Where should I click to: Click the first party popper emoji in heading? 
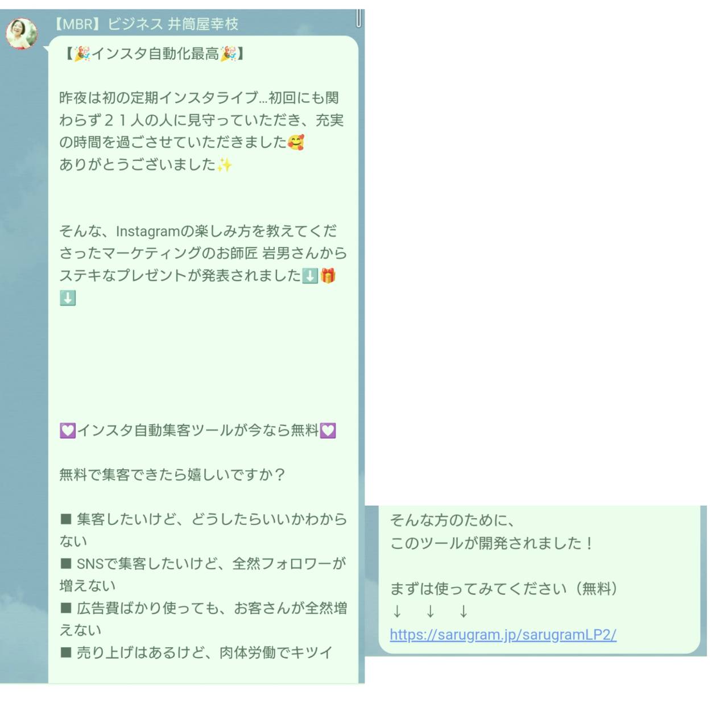pos(83,54)
